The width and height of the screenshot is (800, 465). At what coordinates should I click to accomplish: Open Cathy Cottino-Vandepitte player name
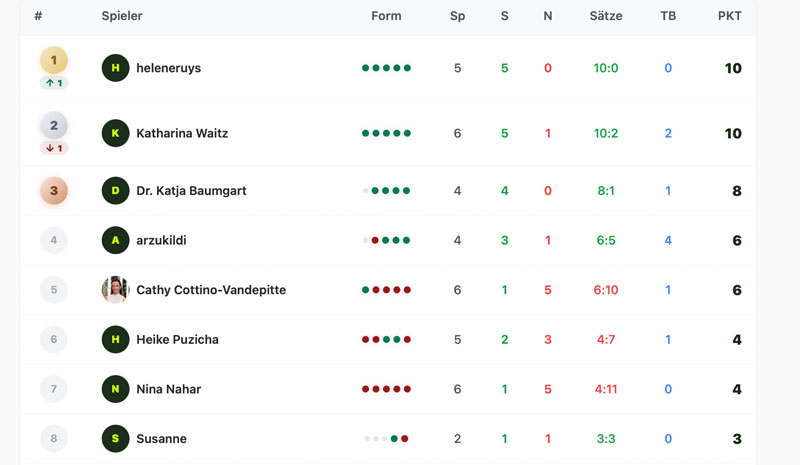(211, 290)
